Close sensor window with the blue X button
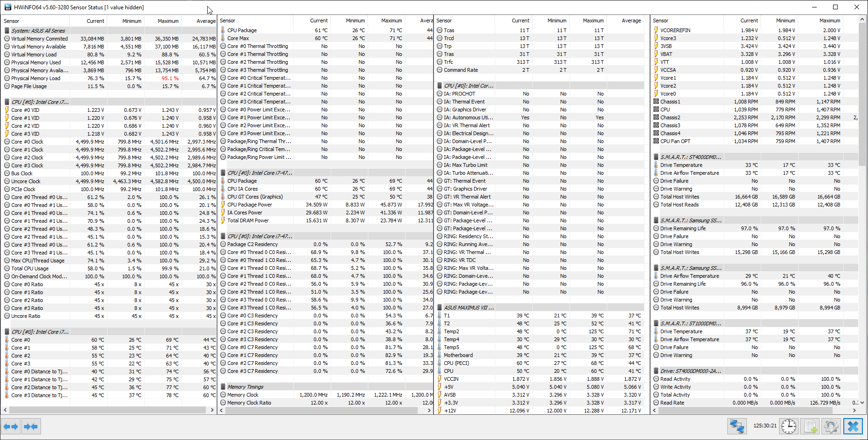 coord(853,426)
